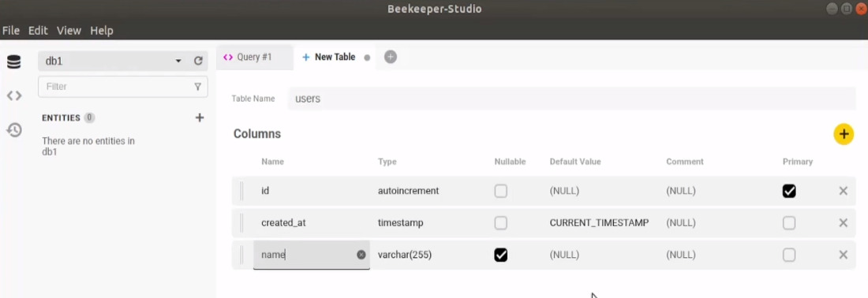Image resolution: width=868 pixels, height=298 pixels.
Task: Grab the drag handle of name row
Action: [x=242, y=255]
